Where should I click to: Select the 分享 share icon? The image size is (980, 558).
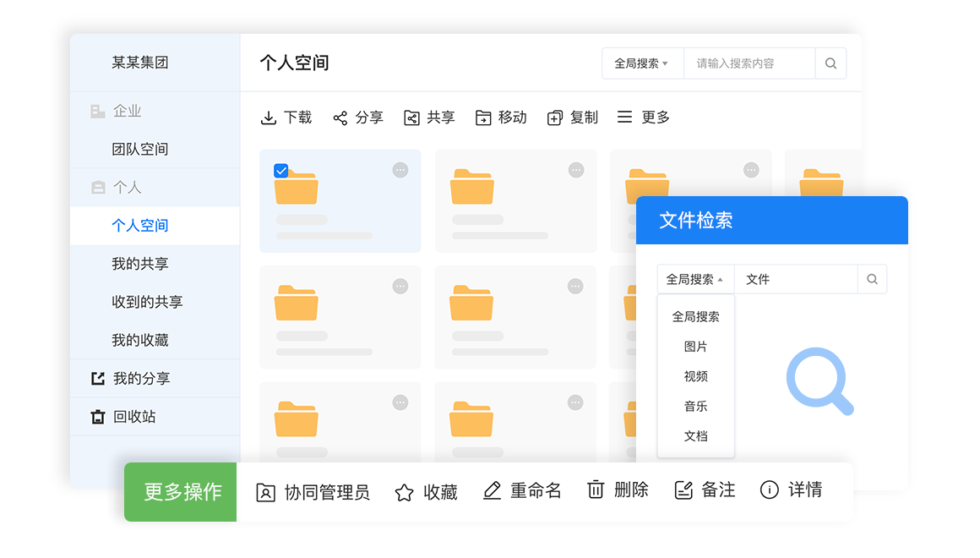point(341,117)
